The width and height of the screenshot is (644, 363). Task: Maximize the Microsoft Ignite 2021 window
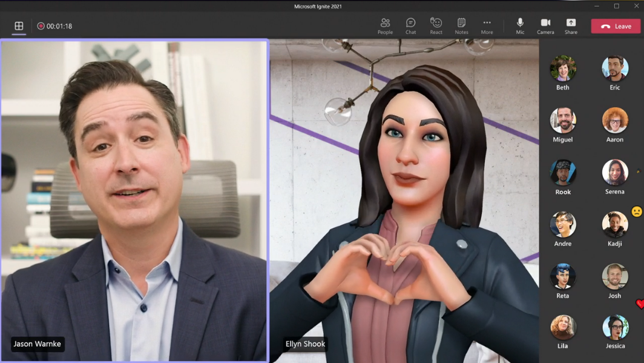coord(616,6)
